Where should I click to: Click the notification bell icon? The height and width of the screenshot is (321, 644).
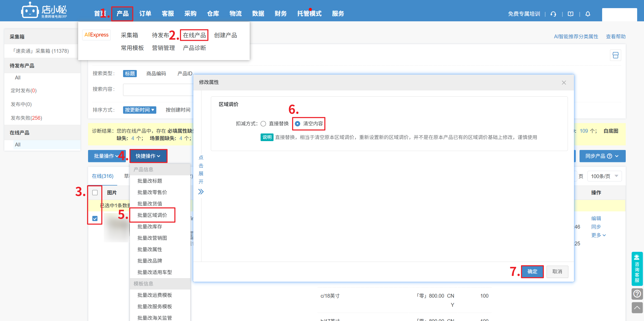588,14
